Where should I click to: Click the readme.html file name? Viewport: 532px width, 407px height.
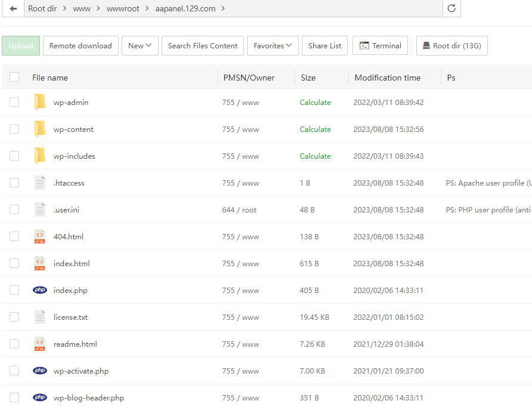pyautogui.click(x=75, y=344)
